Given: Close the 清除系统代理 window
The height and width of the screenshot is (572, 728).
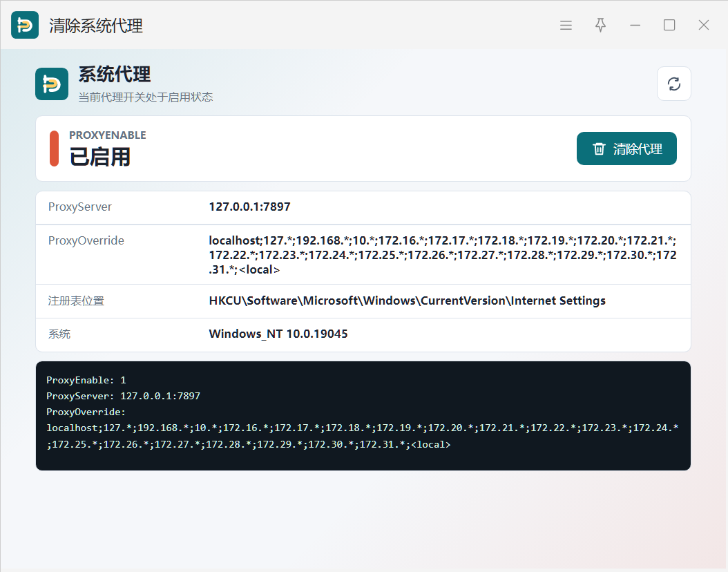Looking at the screenshot, I should pos(703,25).
